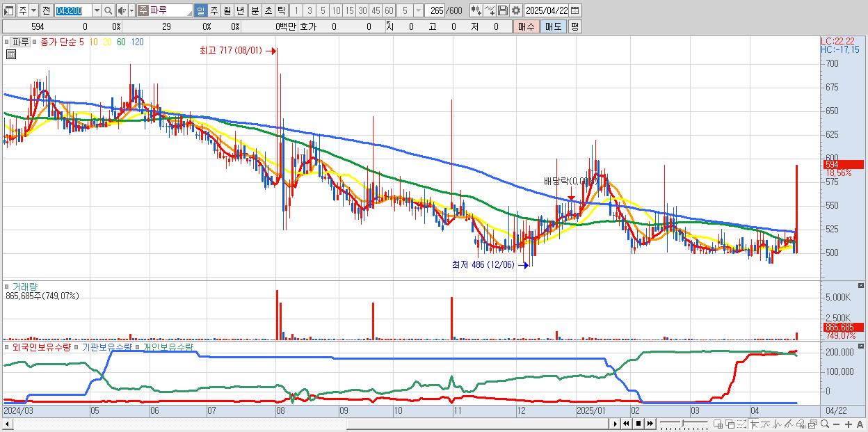Image resolution: width=868 pixels, height=432 pixels.
Task: Click the 개인보유수량 indicator label
Action: (168, 346)
